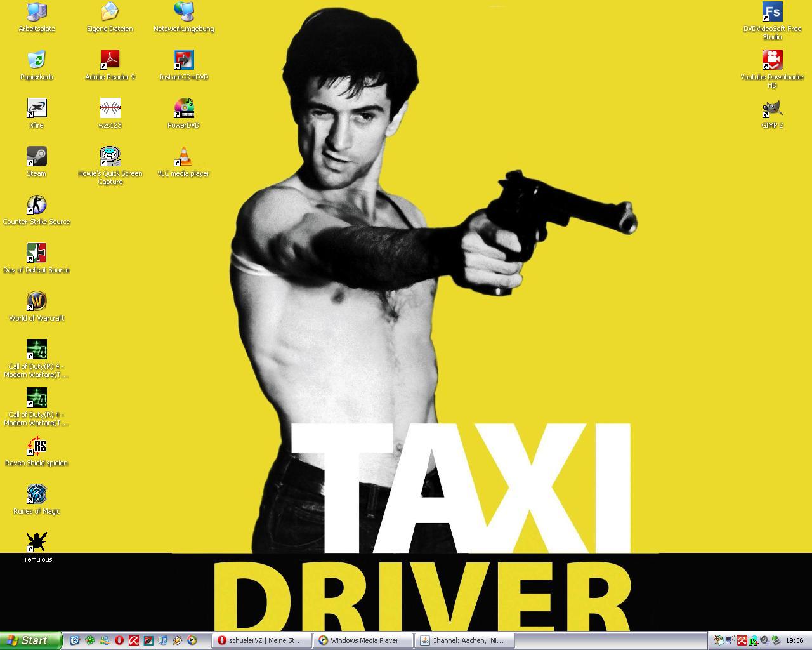Click the Avira umbrella tray icon
Viewport: 812px width, 650px height.
point(742,640)
